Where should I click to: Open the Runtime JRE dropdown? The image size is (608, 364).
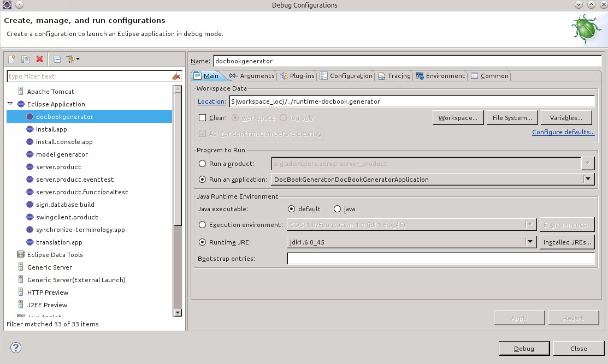(530, 242)
